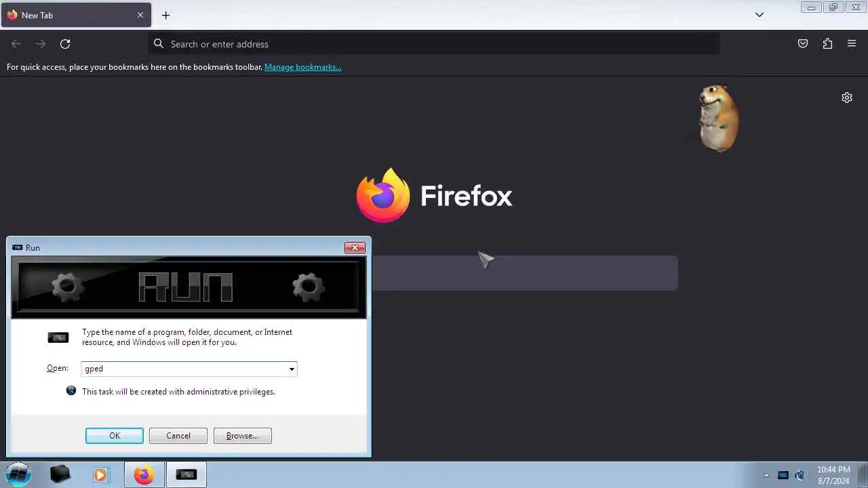Click the new tab page search box

524,273
